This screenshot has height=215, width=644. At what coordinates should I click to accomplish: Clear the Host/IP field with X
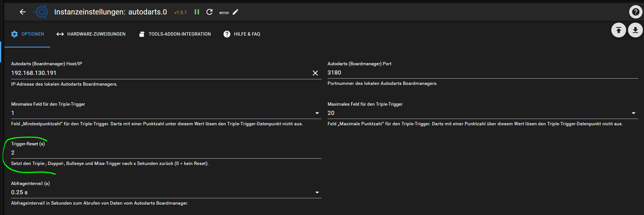pos(315,73)
